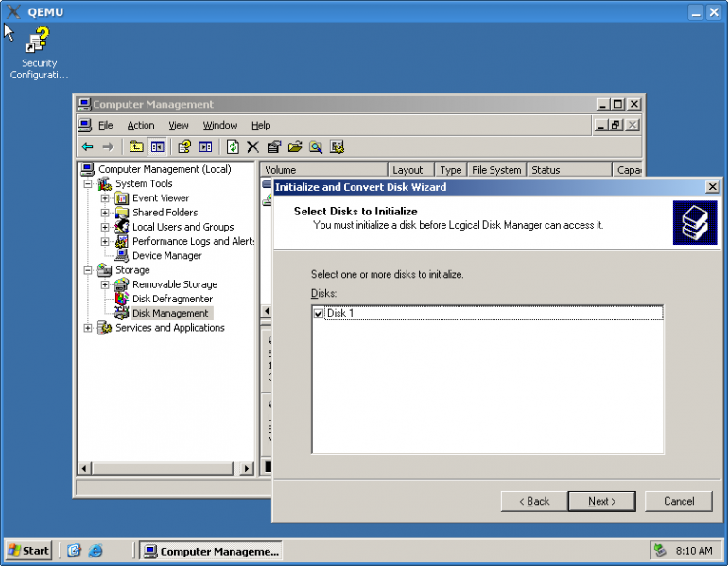Cancel the Initialize Disk wizard

[678, 501]
